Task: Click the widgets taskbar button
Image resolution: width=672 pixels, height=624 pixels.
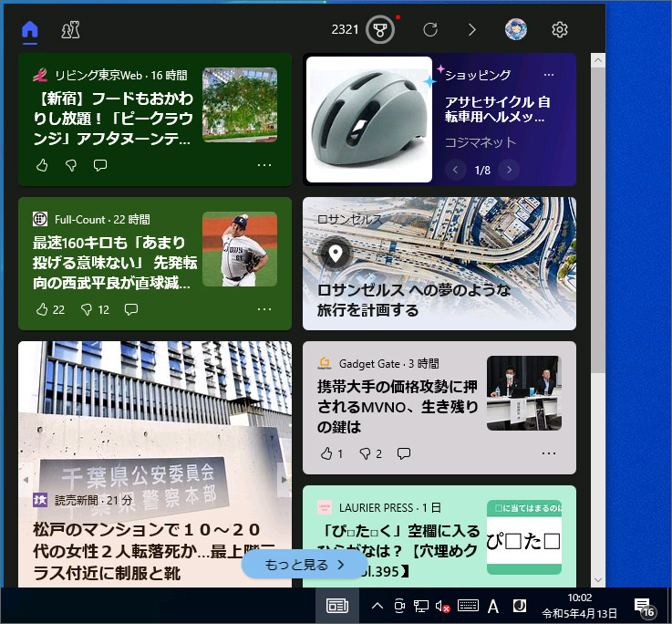Action: click(337, 606)
